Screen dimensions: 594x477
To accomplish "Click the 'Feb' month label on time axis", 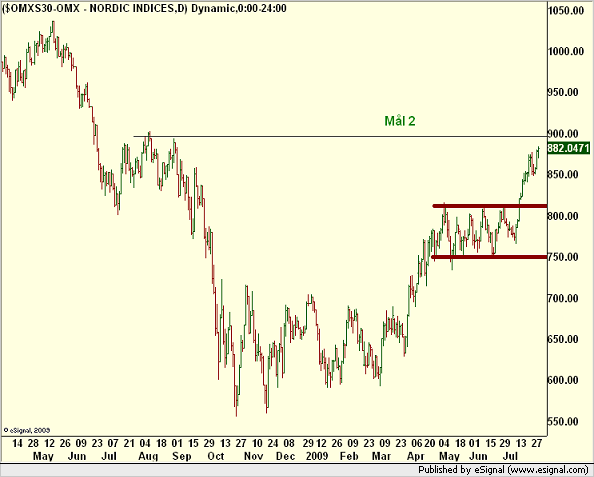I will tap(349, 456).
